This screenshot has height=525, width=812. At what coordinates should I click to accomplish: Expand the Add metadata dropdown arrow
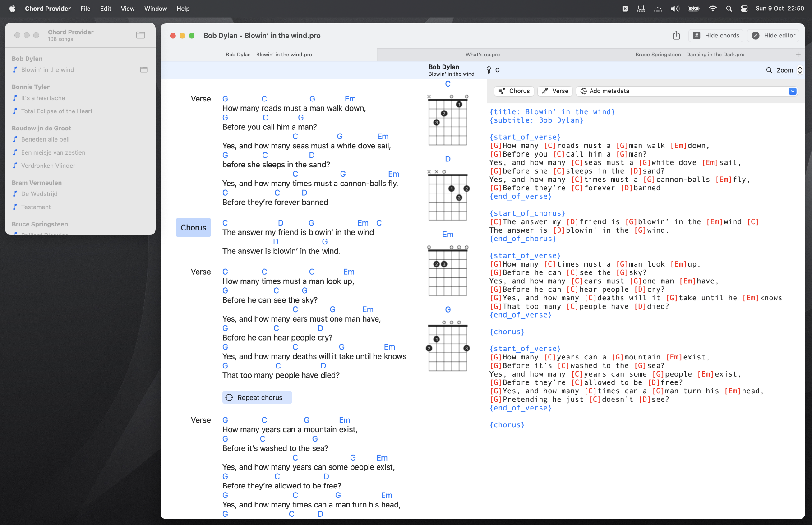[793, 91]
